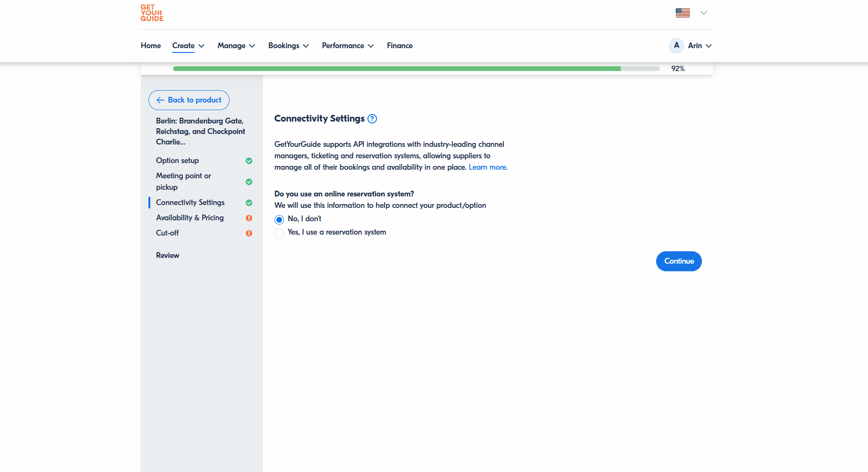Viewport: 868px width, 472px height.
Task: Expand the Bookings dropdown menu
Action: click(x=288, y=46)
